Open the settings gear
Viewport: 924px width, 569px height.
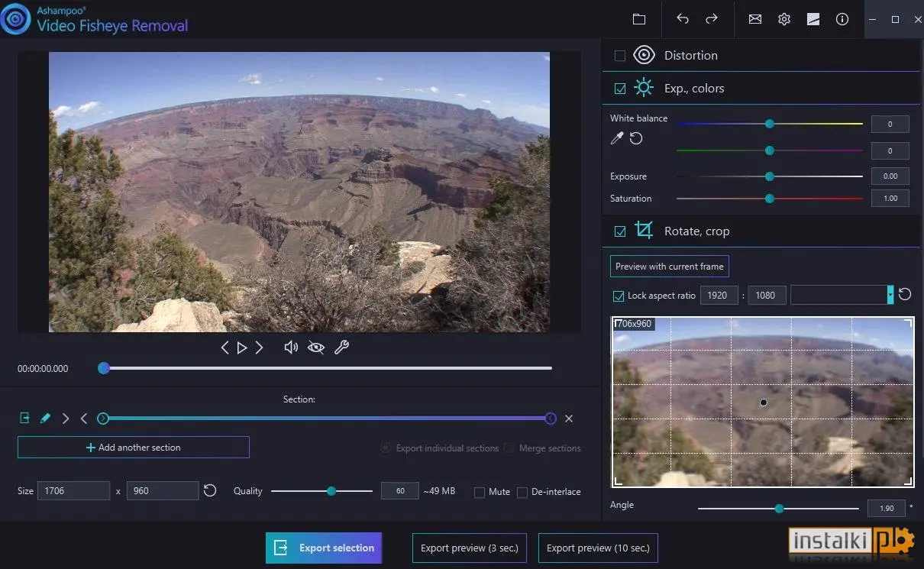pyautogui.click(x=784, y=19)
